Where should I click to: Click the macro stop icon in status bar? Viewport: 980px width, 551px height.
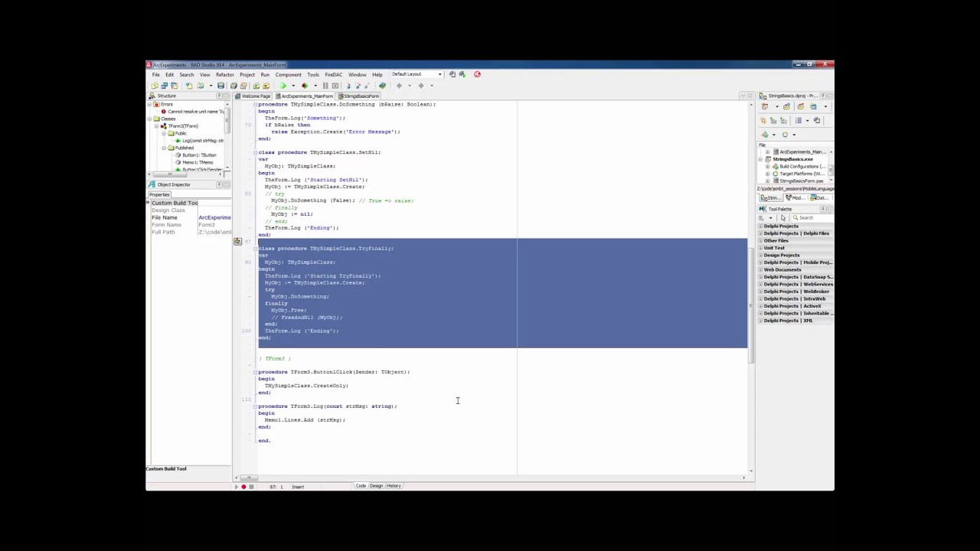click(251, 487)
